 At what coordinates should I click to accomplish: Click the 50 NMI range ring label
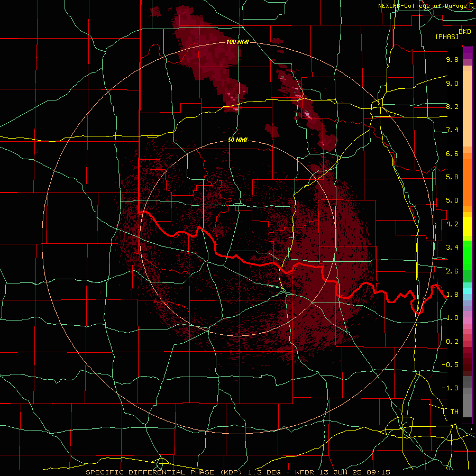pos(237,140)
